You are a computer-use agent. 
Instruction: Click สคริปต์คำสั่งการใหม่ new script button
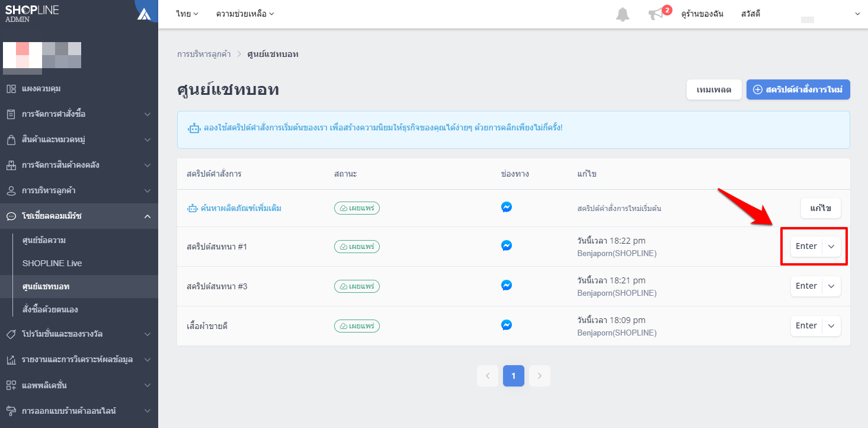coord(798,90)
